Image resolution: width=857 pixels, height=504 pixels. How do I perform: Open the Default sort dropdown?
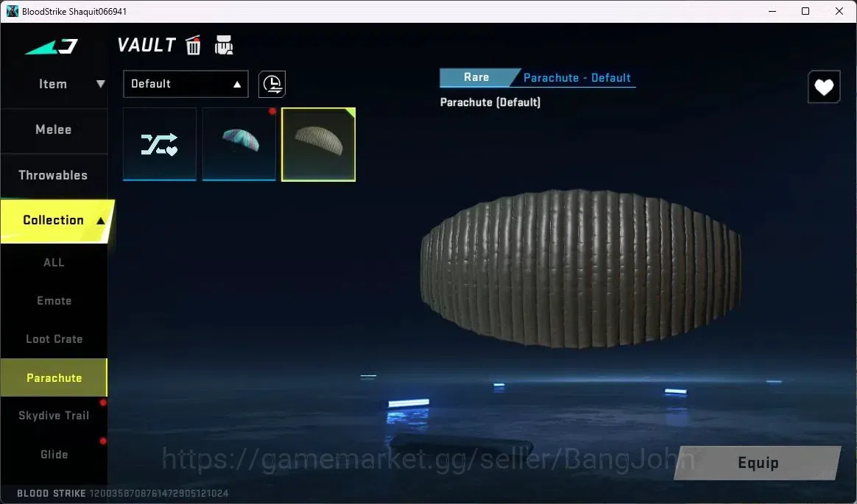(186, 84)
